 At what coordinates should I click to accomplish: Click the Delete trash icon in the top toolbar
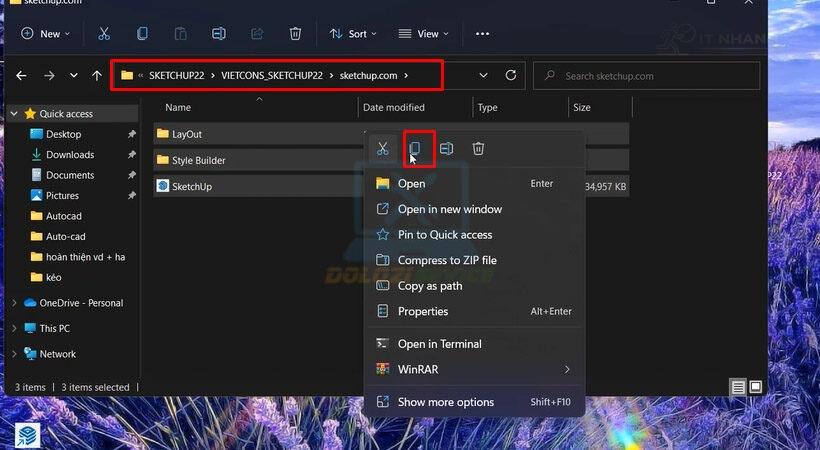295,34
